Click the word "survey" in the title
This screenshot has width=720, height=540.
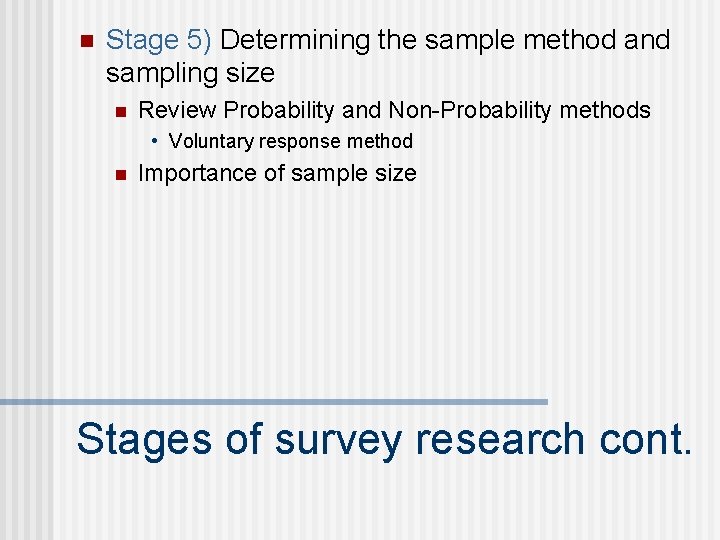click(337, 441)
